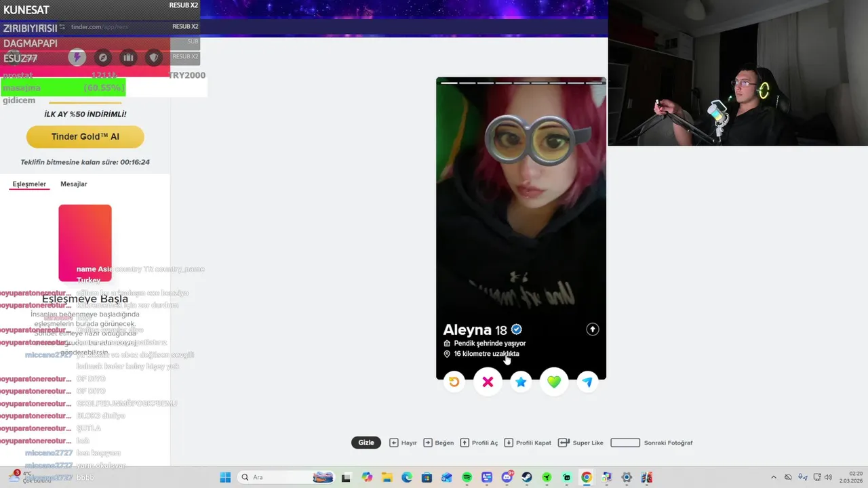Click the taskbar search box 'Ara'

(287, 477)
